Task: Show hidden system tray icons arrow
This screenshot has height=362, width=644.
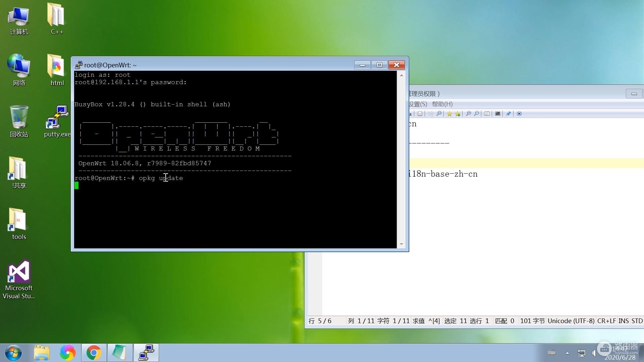Action: click(567, 353)
